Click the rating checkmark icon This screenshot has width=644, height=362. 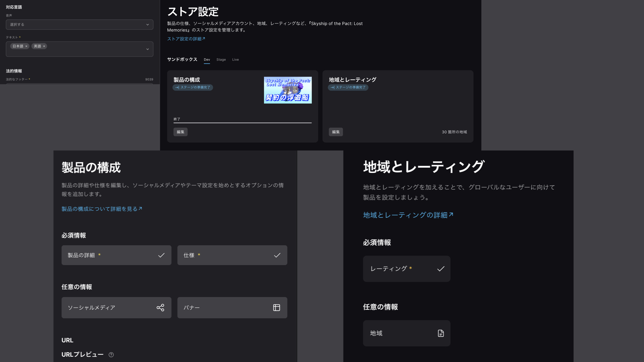[x=441, y=269]
